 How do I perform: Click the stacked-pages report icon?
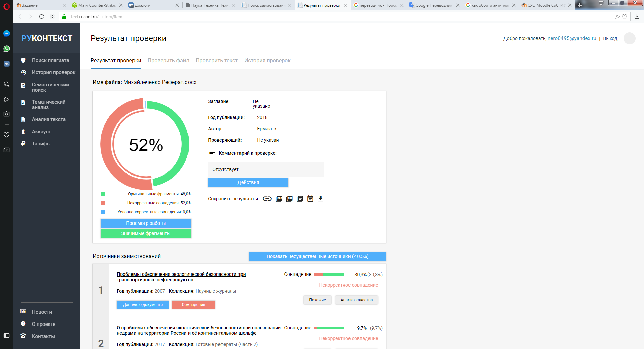[300, 199]
